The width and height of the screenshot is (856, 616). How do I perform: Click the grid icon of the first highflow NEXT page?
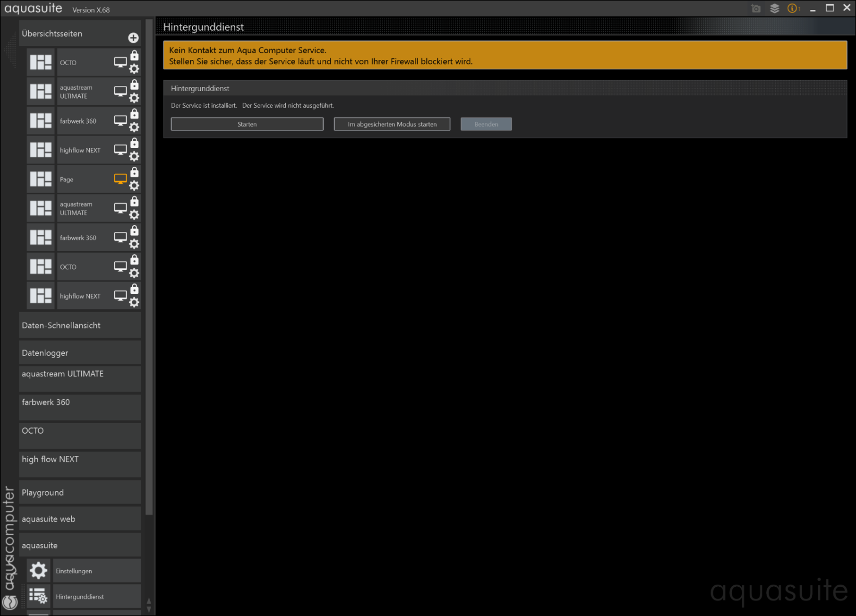(x=41, y=150)
